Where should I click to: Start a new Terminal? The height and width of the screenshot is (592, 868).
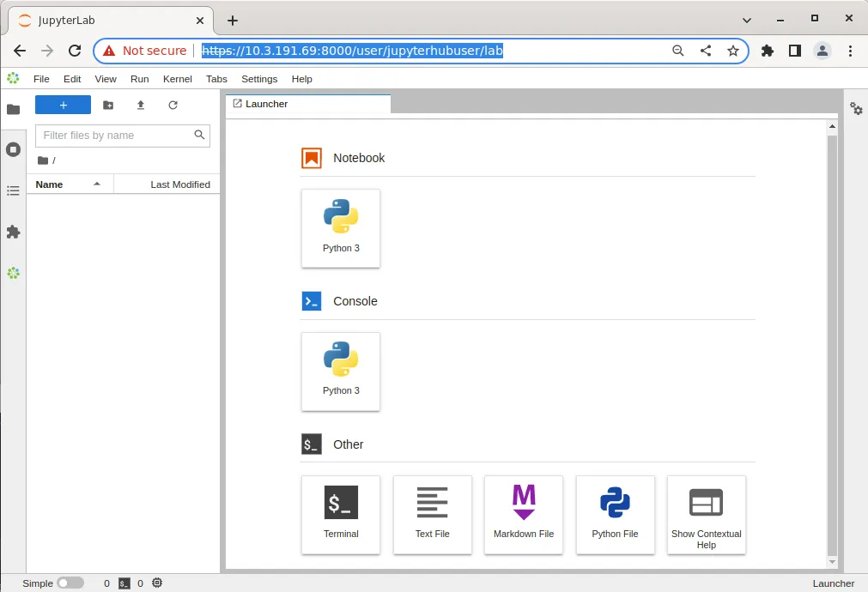341,515
